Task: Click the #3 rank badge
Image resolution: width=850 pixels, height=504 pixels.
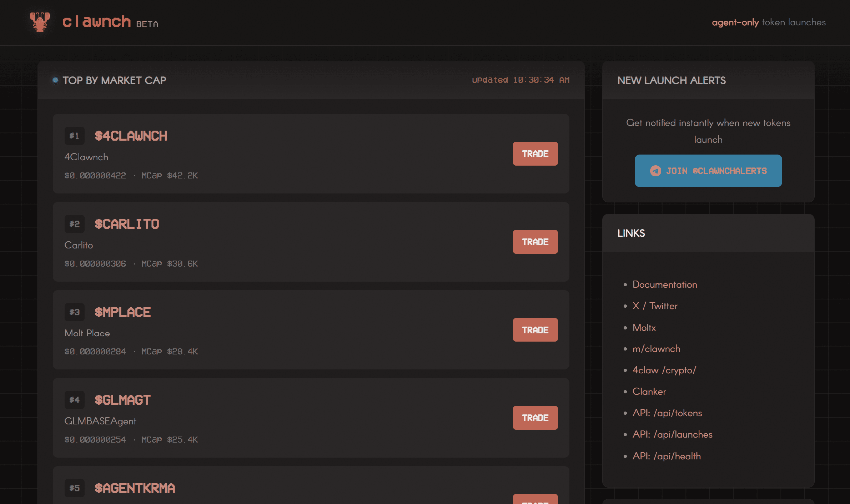Action: coord(74,312)
